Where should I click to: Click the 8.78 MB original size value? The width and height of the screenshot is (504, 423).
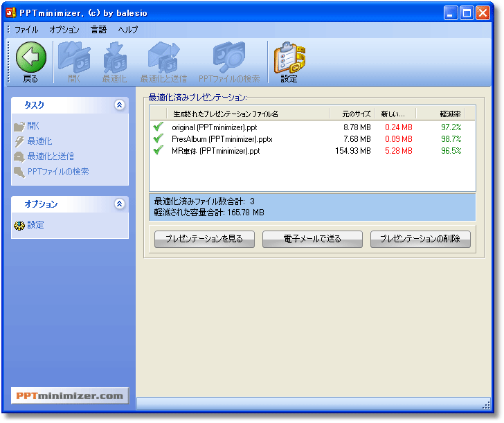point(357,127)
